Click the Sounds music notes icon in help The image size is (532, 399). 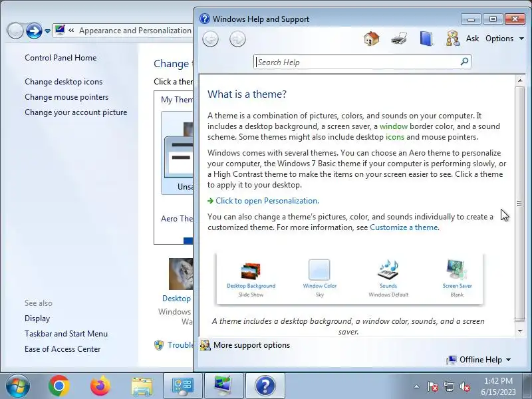click(388, 270)
